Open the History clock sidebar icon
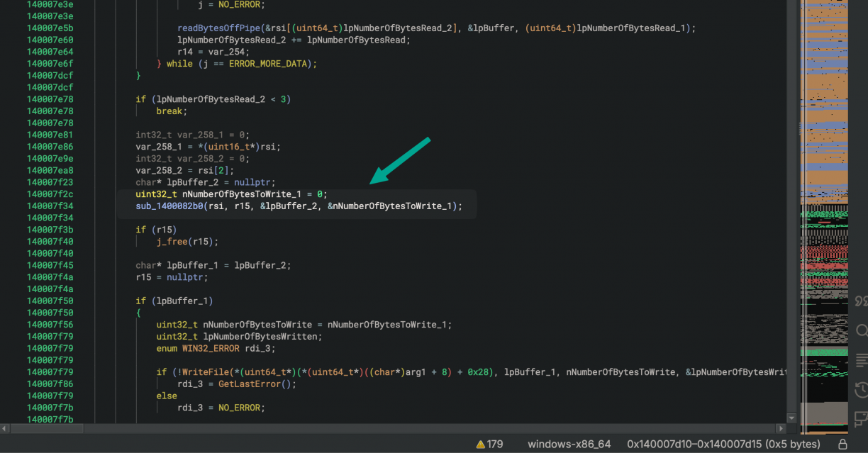 pyautogui.click(x=861, y=389)
